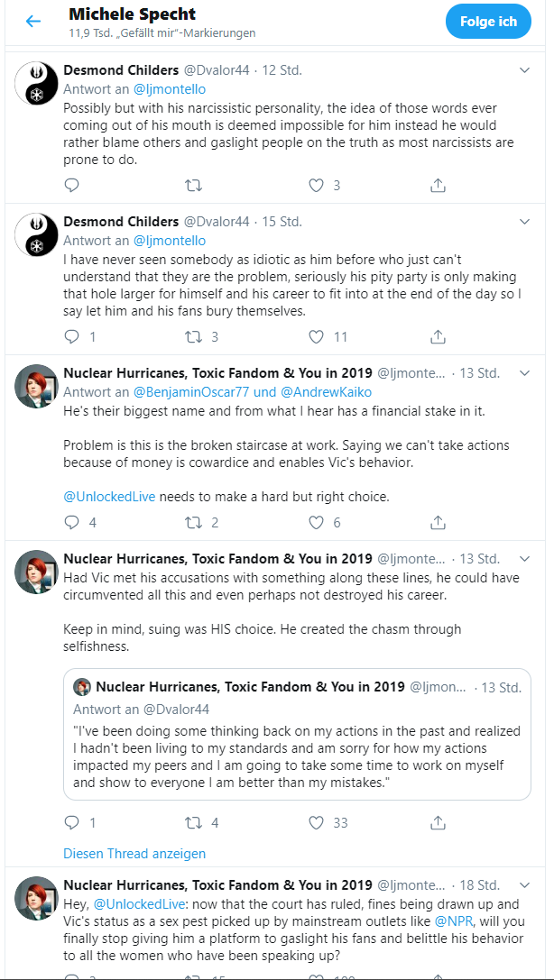
Task: Toggle the 'Folge ich' following button
Action: (x=488, y=22)
